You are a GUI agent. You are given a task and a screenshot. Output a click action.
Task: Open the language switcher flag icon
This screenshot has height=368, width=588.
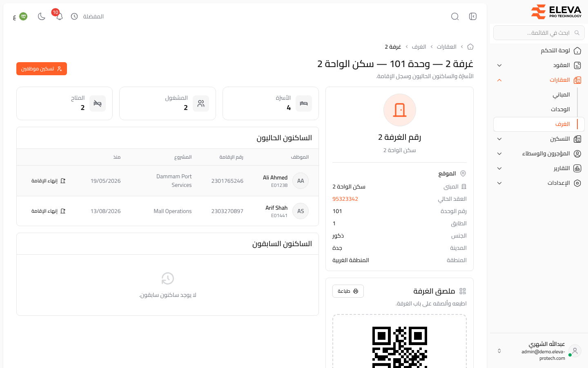23,16
